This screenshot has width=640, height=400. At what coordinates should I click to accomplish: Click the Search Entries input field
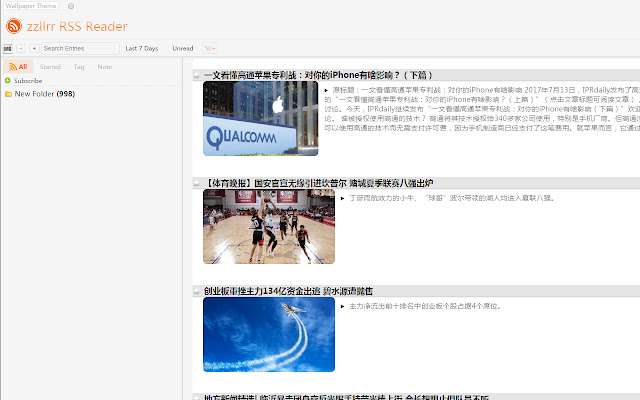[80, 49]
